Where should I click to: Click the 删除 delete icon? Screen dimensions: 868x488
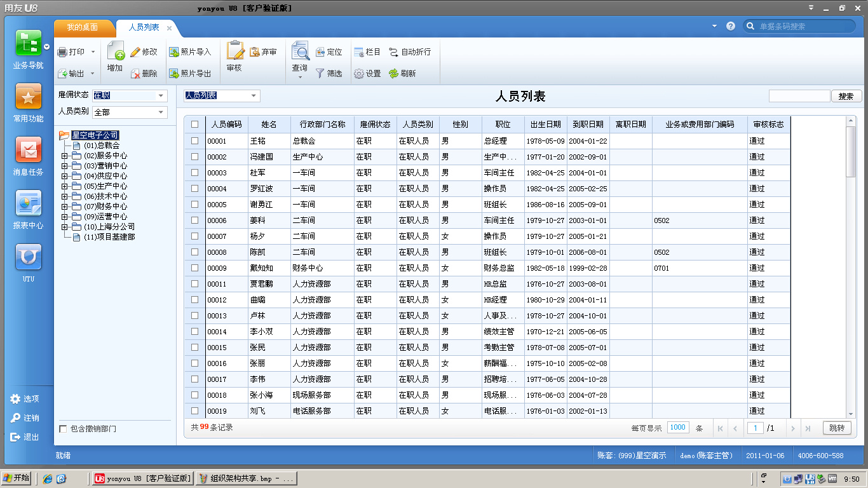(x=135, y=74)
